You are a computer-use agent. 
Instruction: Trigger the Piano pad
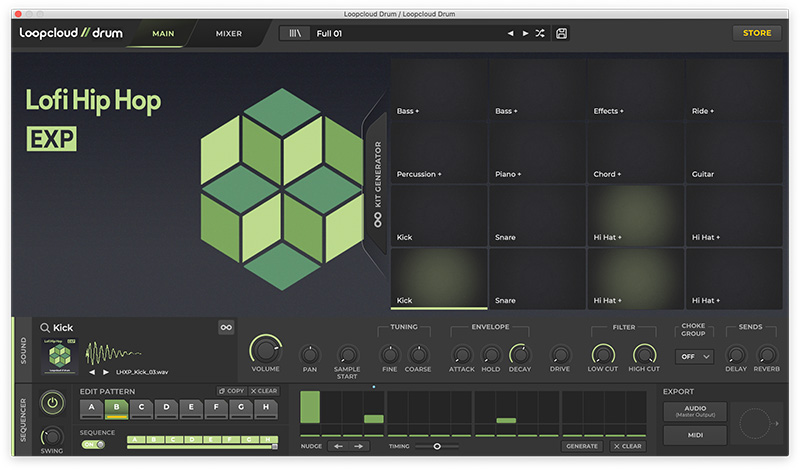coord(537,153)
